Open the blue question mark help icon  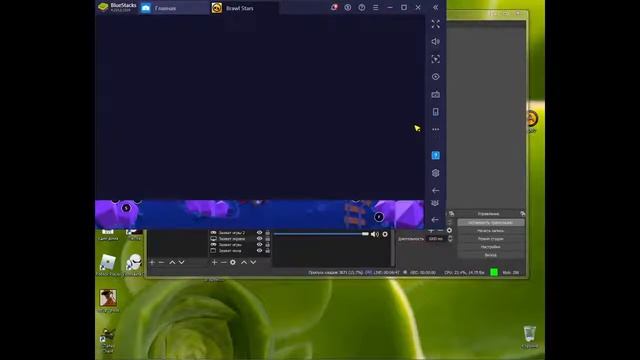point(436,156)
